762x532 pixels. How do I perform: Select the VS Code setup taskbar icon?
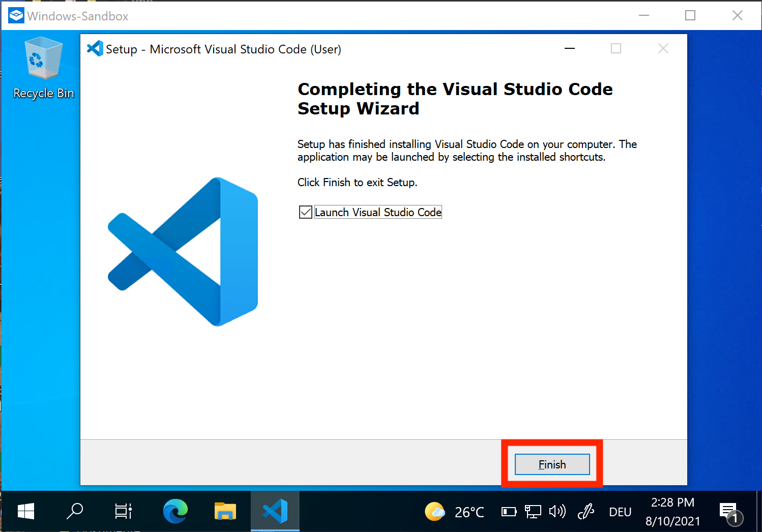pyautogui.click(x=275, y=511)
